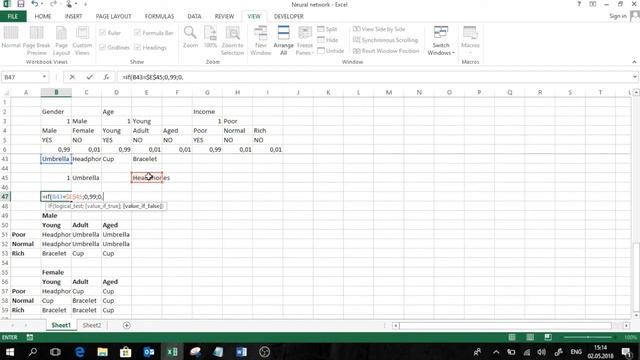640x360 pixels.
Task: Customize Quick Access Toolbar dropdown
Action: tap(85, 4)
